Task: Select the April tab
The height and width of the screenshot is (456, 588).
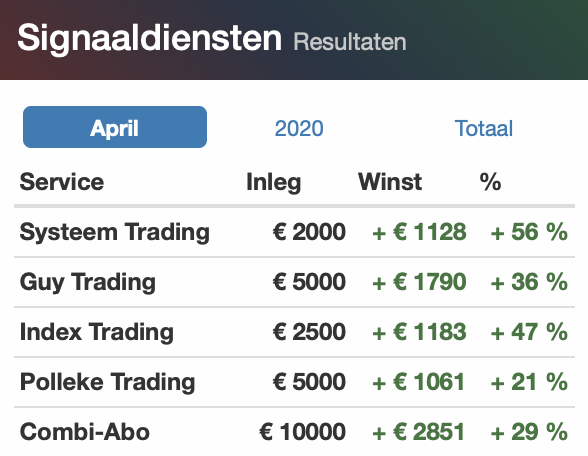Action: point(115,127)
